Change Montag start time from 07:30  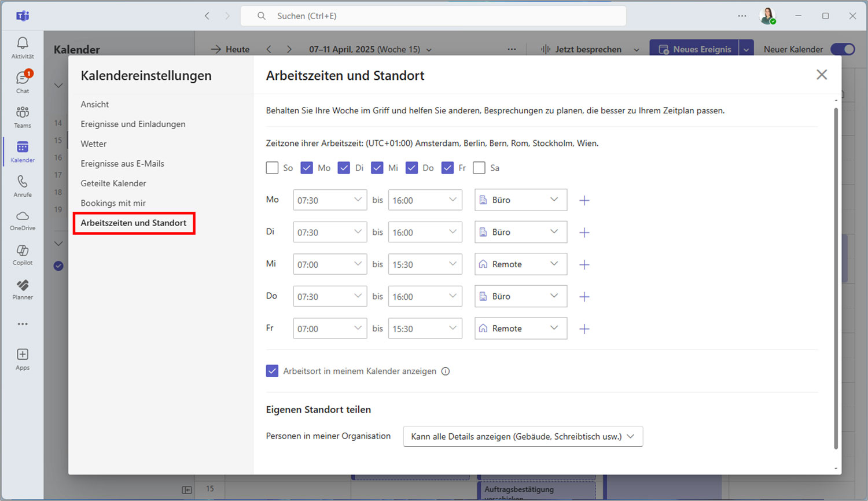point(330,200)
